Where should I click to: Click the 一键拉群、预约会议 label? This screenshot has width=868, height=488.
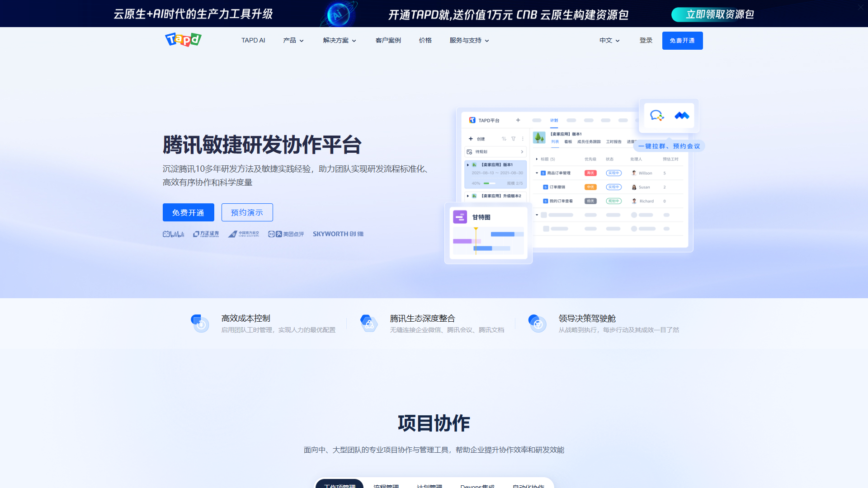click(x=669, y=146)
